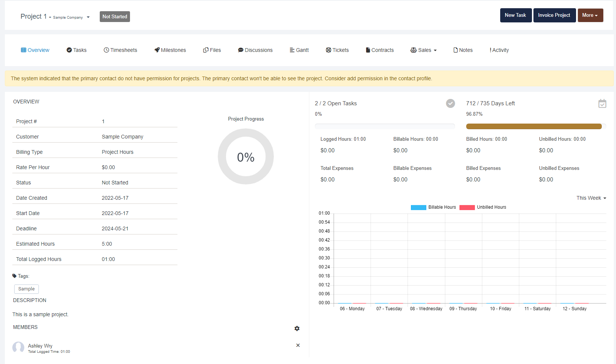
Task: Open the This Week range dropdown
Action: coord(591,198)
